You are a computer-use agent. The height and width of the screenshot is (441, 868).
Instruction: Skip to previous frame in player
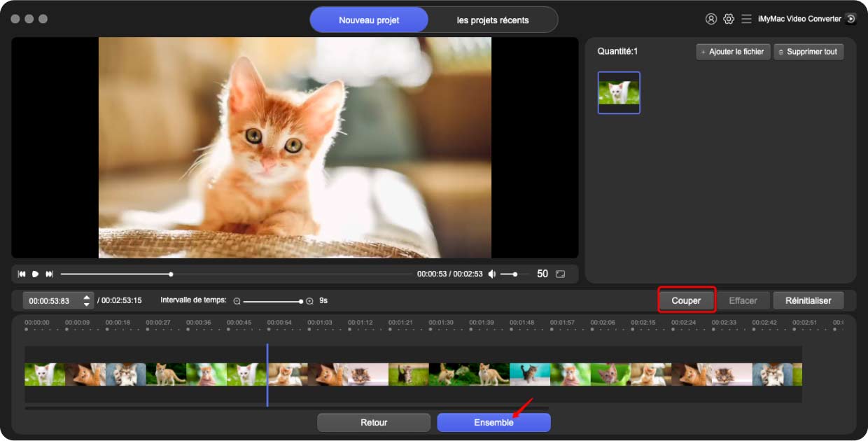click(x=22, y=274)
